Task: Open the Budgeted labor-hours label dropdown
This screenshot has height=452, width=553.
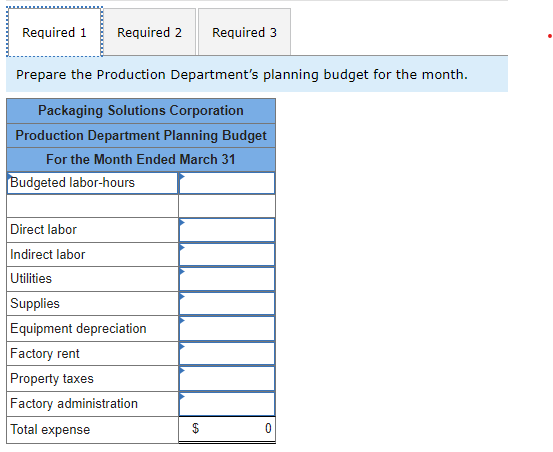Action: 92,183
